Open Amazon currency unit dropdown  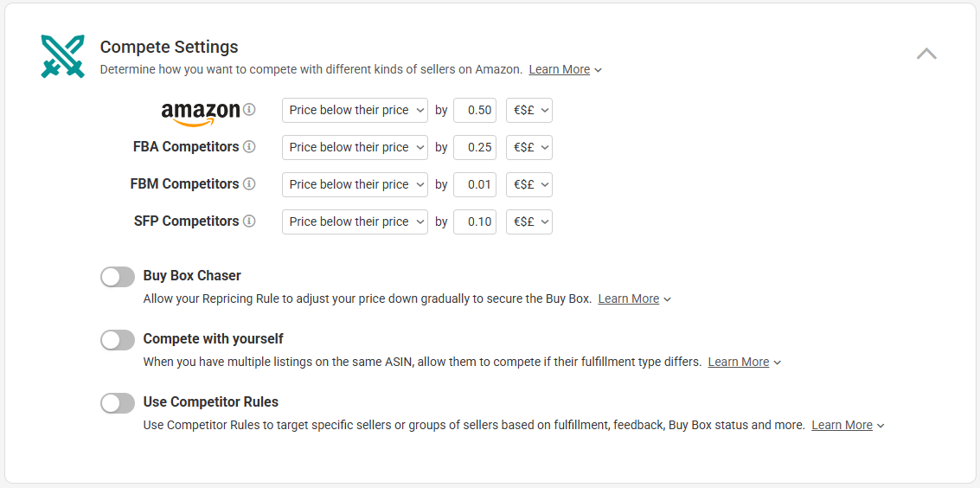[x=529, y=110]
